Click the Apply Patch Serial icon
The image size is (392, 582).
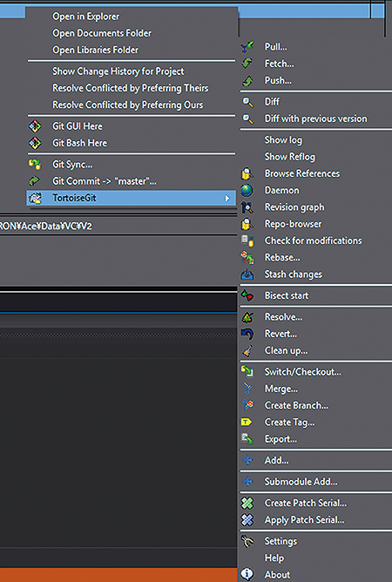click(247, 519)
